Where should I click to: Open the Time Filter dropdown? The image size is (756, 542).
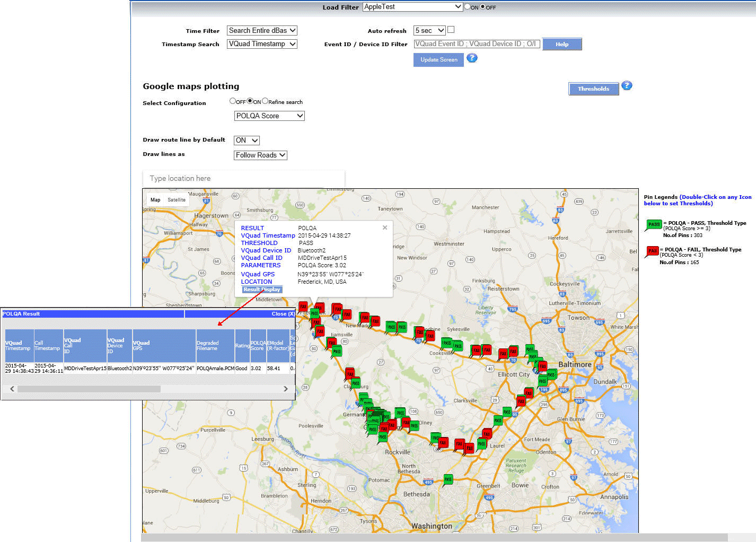(262, 31)
